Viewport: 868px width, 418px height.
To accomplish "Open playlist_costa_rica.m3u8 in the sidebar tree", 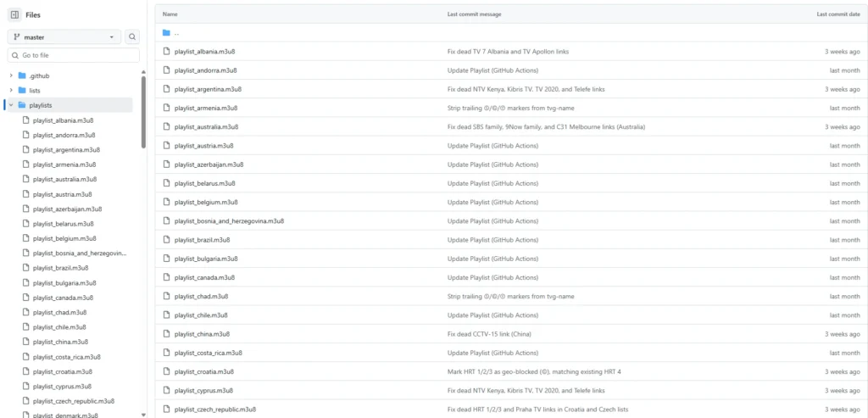I will click(x=66, y=357).
